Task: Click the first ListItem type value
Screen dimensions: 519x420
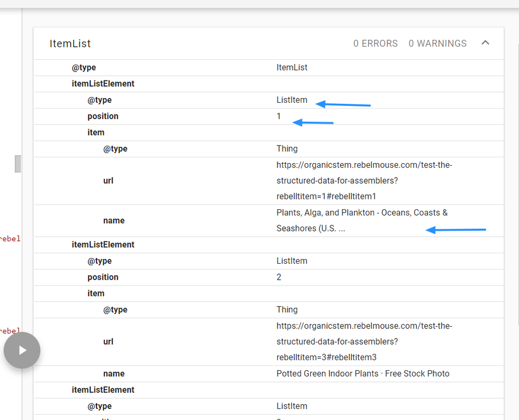Action: [291, 100]
